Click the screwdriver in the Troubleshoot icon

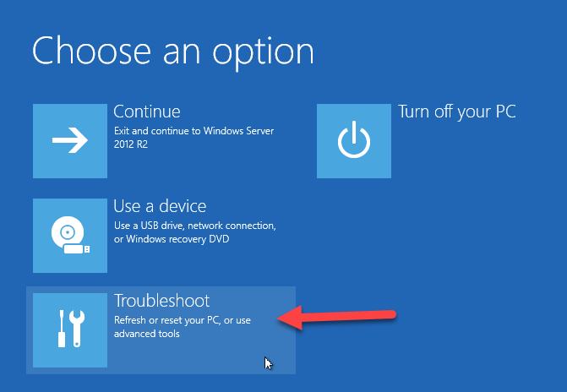click(x=60, y=329)
